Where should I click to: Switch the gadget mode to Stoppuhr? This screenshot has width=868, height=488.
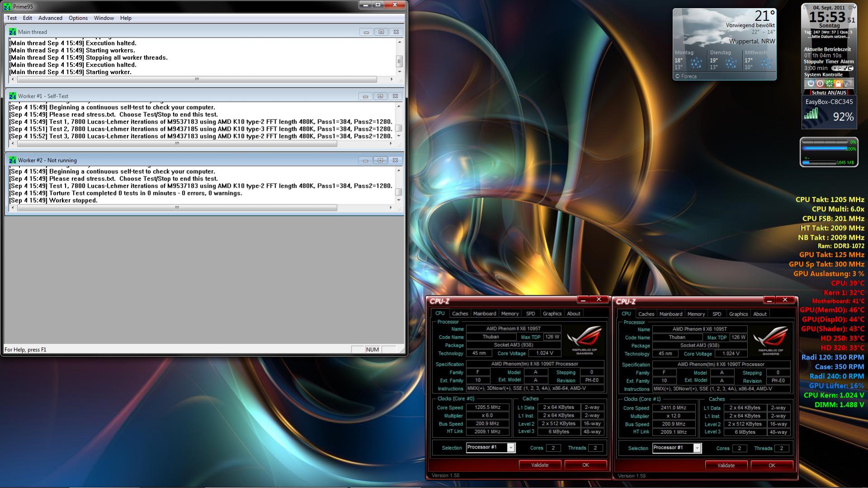814,62
